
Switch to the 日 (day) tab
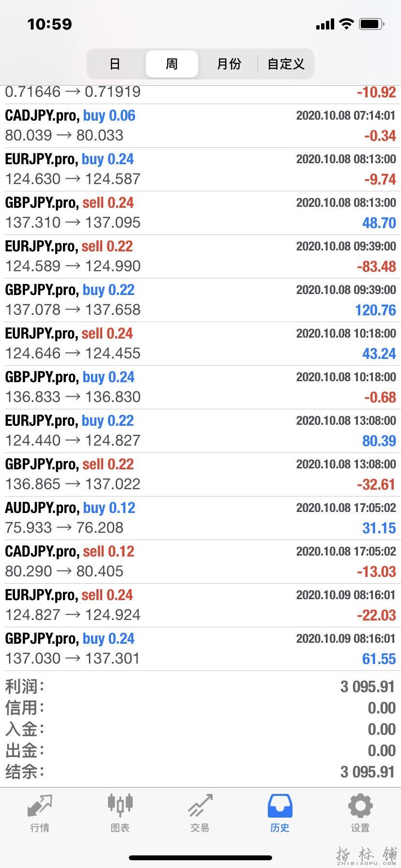[115, 64]
